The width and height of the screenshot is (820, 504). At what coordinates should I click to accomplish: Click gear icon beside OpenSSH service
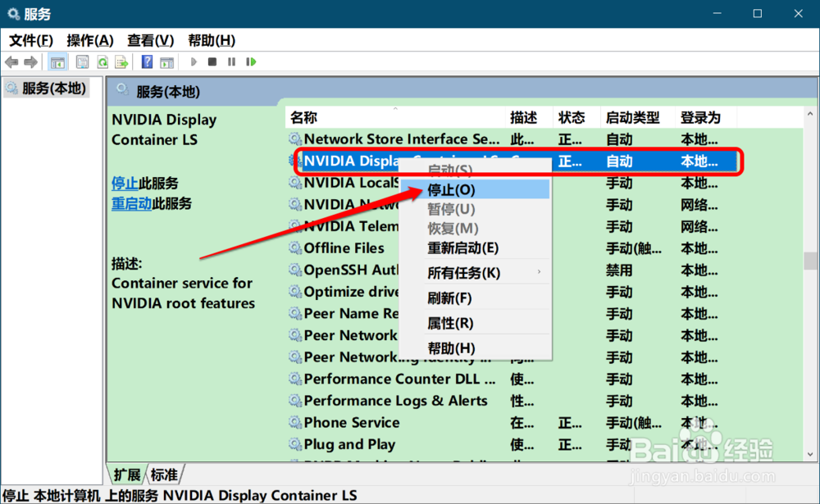click(295, 270)
